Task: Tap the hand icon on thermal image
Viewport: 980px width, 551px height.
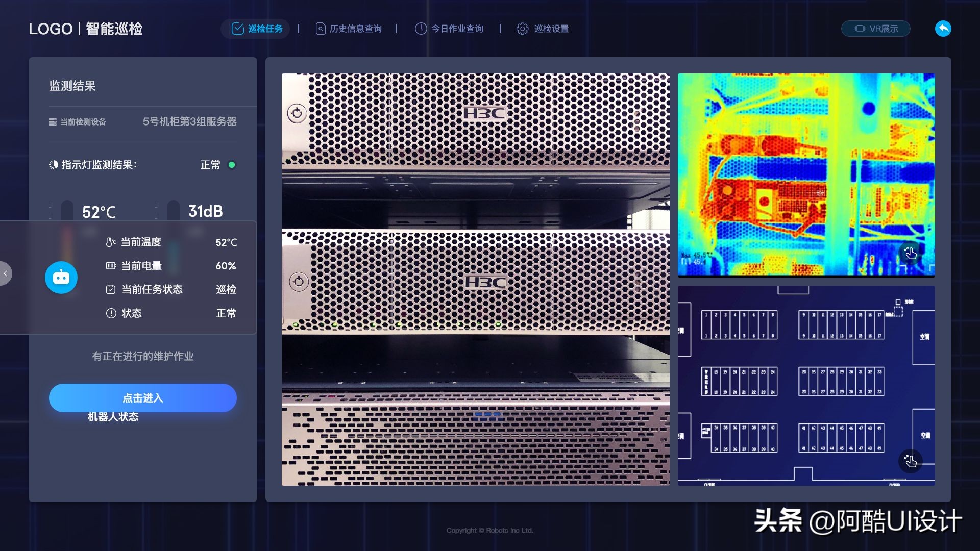Action: tap(910, 254)
